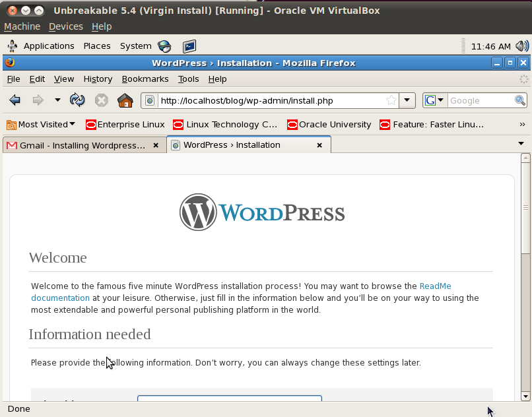Image resolution: width=532 pixels, height=417 pixels.
Task: Open the list all tabs dropdown
Action: pyautogui.click(x=521, y=144)
